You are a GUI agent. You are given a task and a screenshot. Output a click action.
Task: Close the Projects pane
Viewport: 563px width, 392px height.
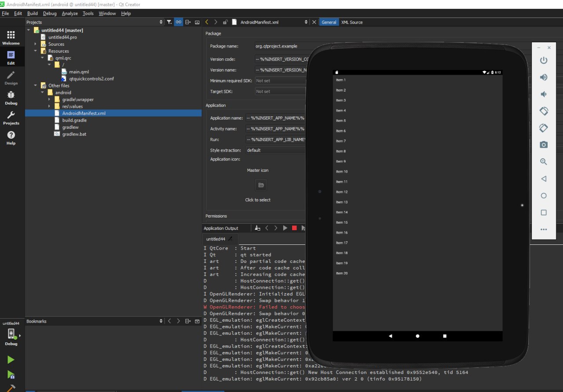coord(197,22)
